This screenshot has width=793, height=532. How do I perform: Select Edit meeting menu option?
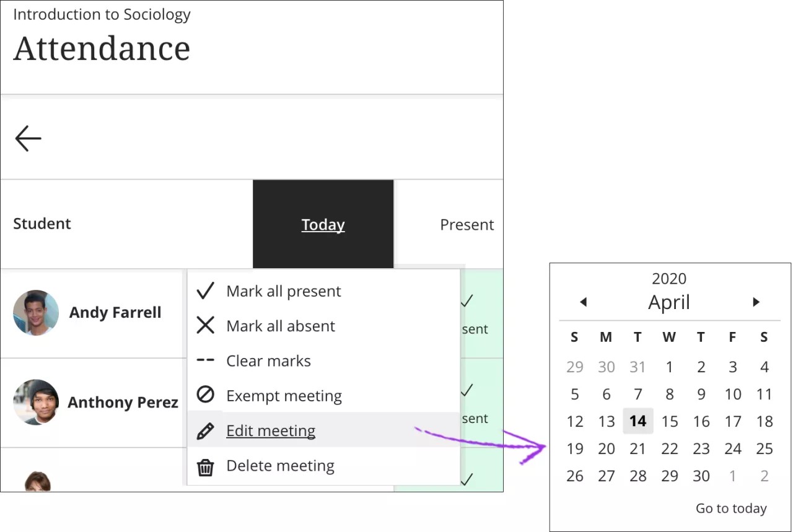click(x=271, y=430)
